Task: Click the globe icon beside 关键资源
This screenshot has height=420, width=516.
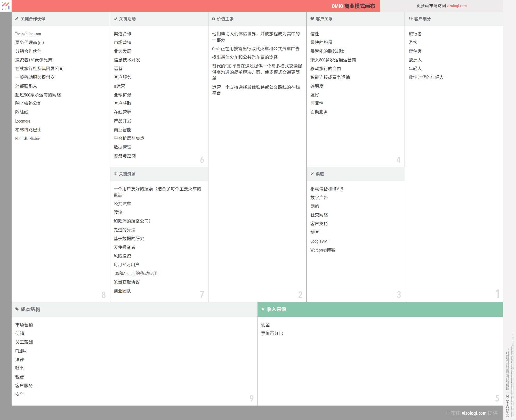Action: [115, 174]
